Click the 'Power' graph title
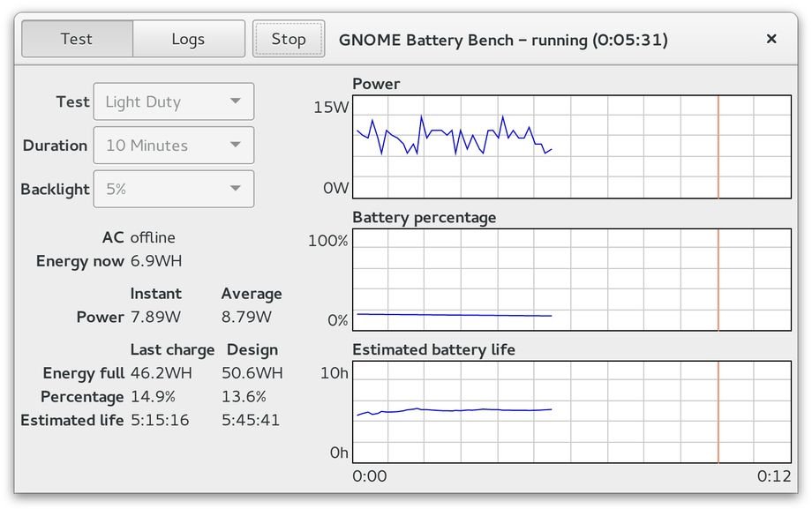 [x=376, y=84]
